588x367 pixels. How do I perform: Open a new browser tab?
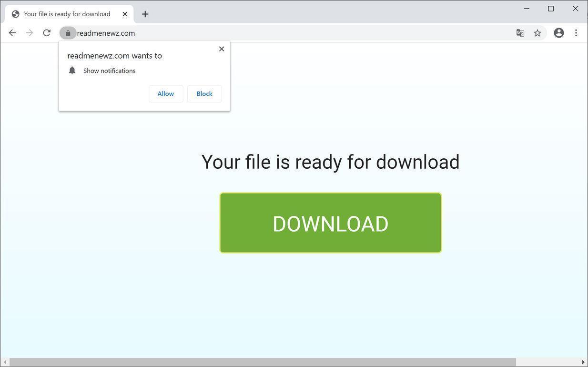145,14
